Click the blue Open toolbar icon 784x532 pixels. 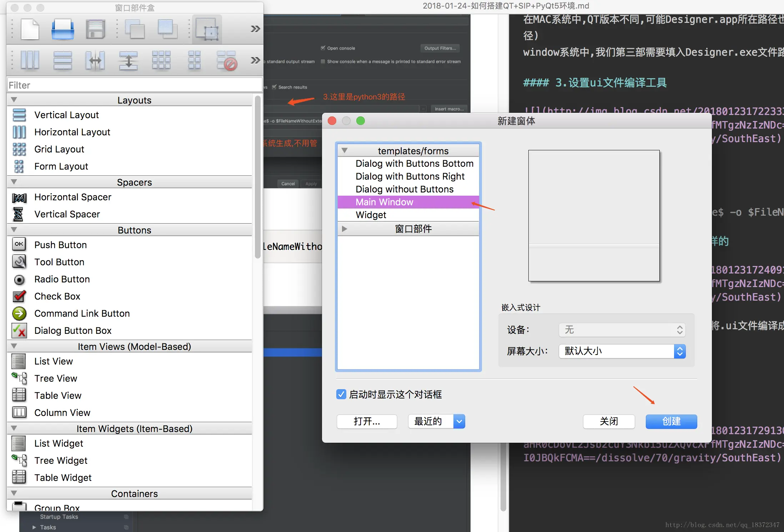point(62,29)
